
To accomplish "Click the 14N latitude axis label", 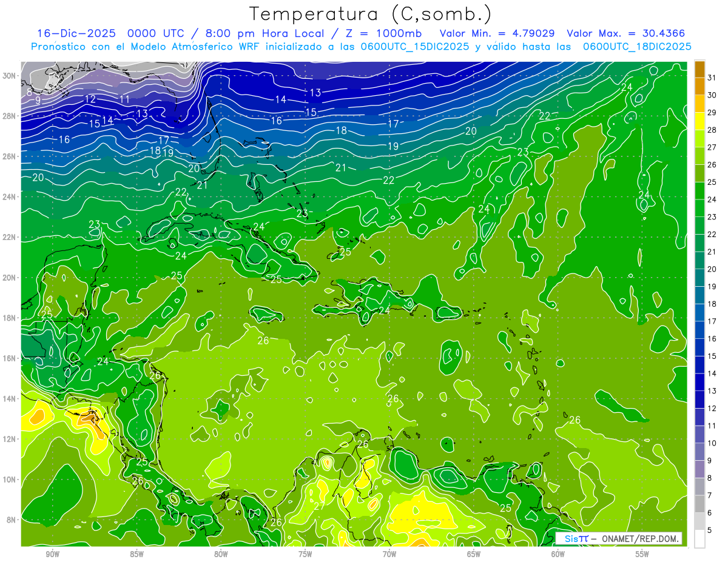I will [10, 399].
